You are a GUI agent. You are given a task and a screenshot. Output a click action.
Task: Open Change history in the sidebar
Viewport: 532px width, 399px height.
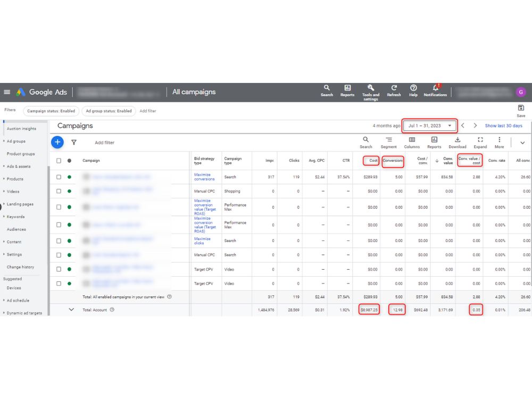coord(20,267)
